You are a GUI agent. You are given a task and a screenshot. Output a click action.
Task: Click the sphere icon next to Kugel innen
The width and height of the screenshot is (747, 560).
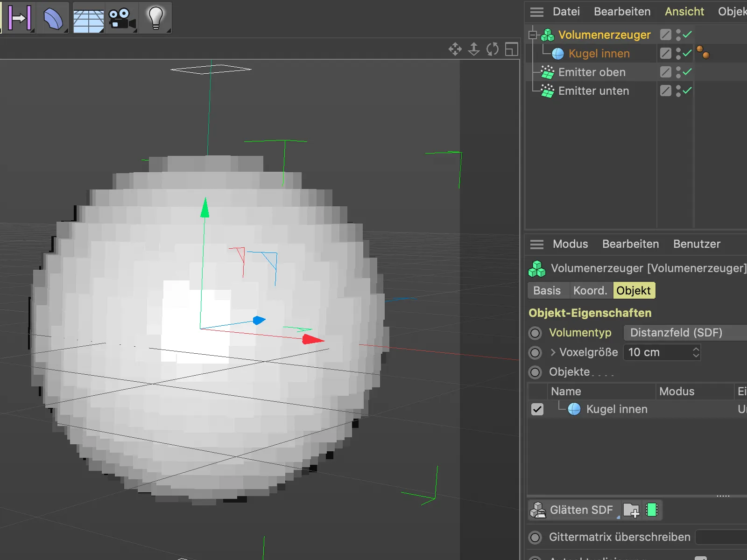pos(557,53)
